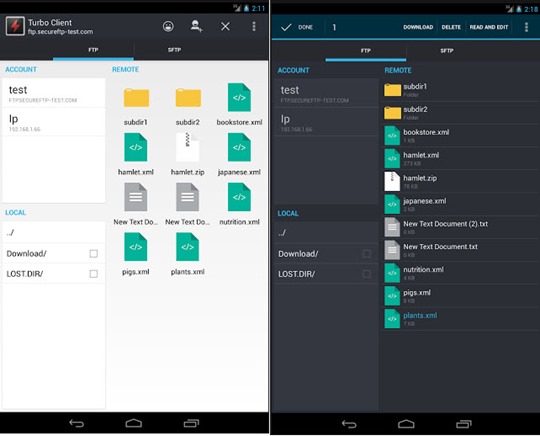This screenshot has height=436, width=540.
Task: Tap Android back button on left screen
Action: pyautogui.click(x=76, y=423)
